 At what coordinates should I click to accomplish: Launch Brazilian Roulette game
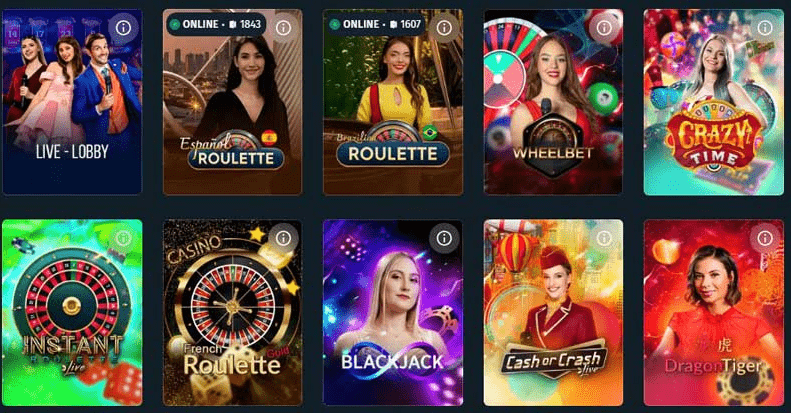point(392,102)
